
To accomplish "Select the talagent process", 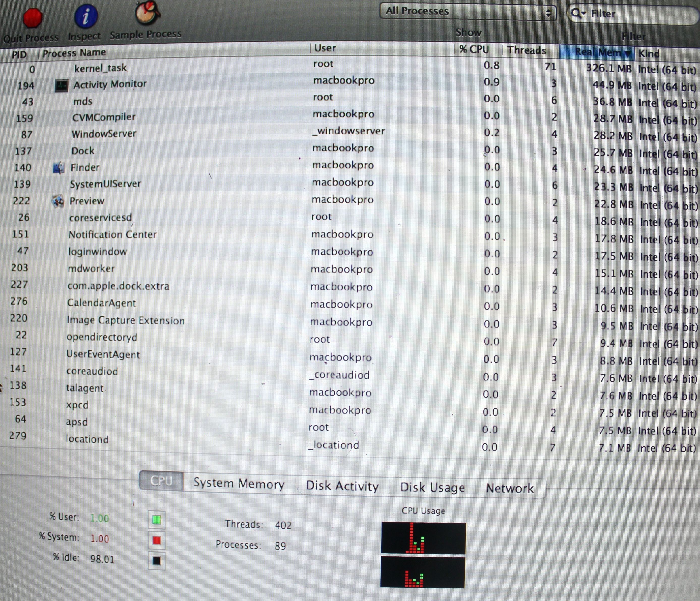I will (x=85, y=388).
